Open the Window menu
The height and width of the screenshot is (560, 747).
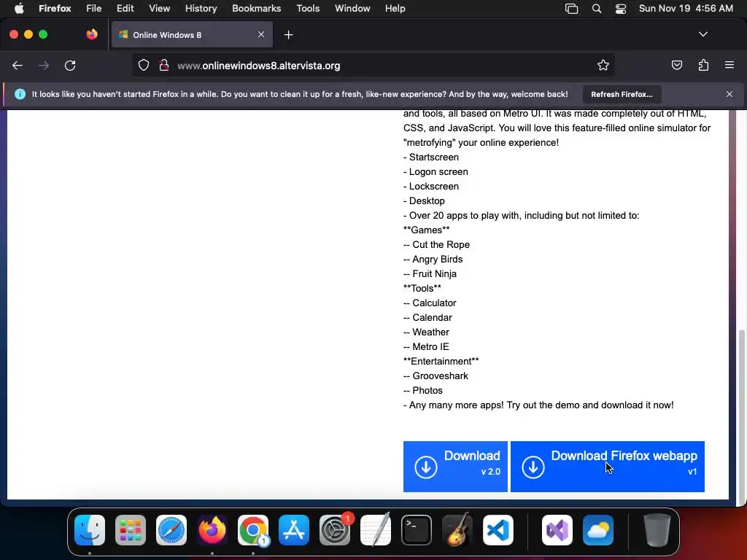click(352, 9)
